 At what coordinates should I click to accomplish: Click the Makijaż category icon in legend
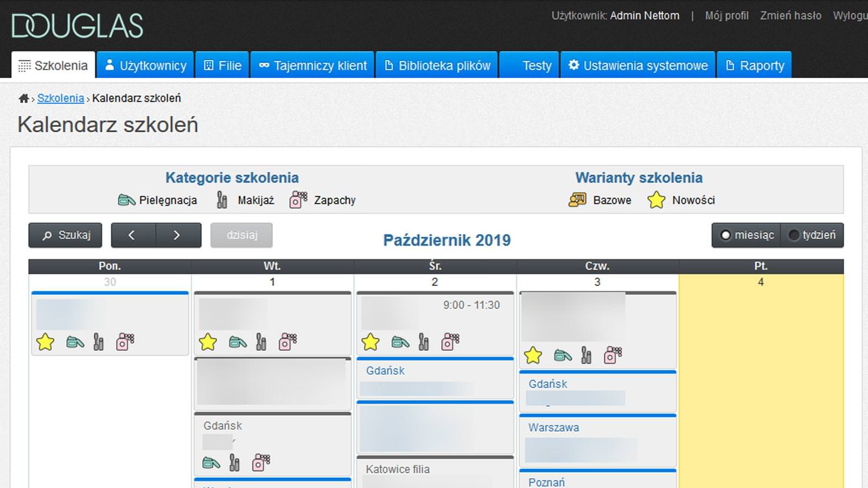[222, 200]
